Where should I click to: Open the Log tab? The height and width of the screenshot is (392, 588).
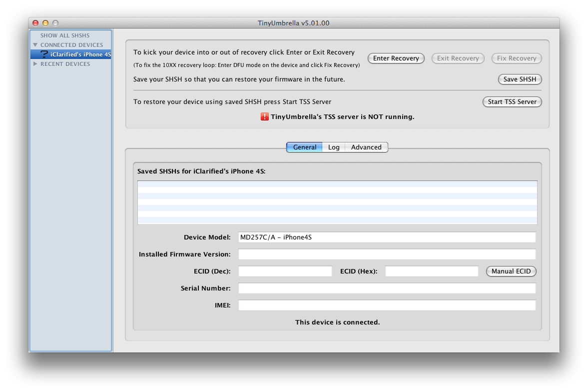pyautogui.click(x=334, y=147)
